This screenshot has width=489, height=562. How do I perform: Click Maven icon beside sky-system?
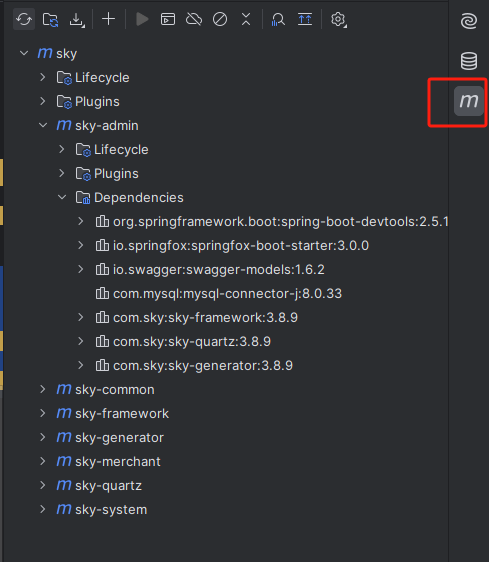coord(64,509)
